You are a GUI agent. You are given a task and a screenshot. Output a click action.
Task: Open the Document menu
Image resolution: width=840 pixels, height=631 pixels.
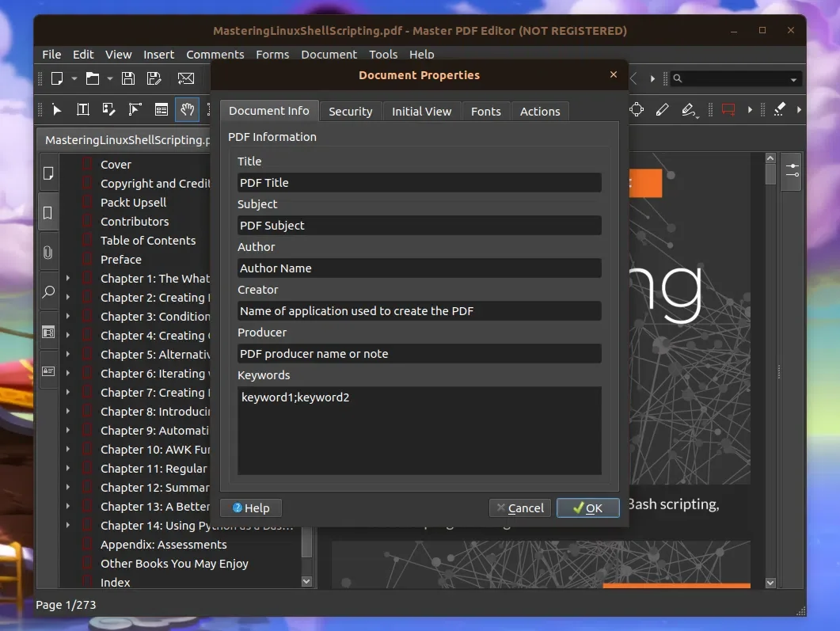(x=329, y=54)
